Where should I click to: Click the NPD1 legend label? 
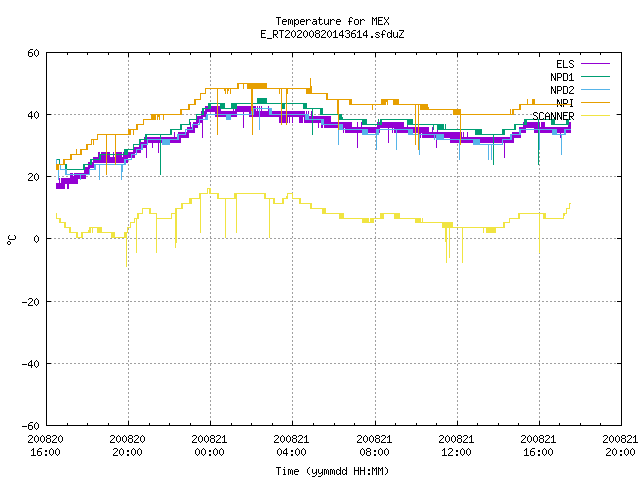[562, 77]
